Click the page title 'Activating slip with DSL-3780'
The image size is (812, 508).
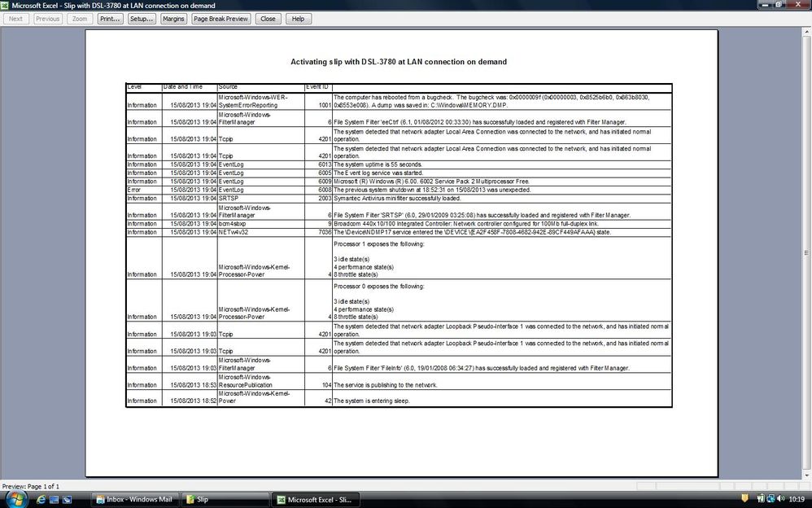[398, 62]
